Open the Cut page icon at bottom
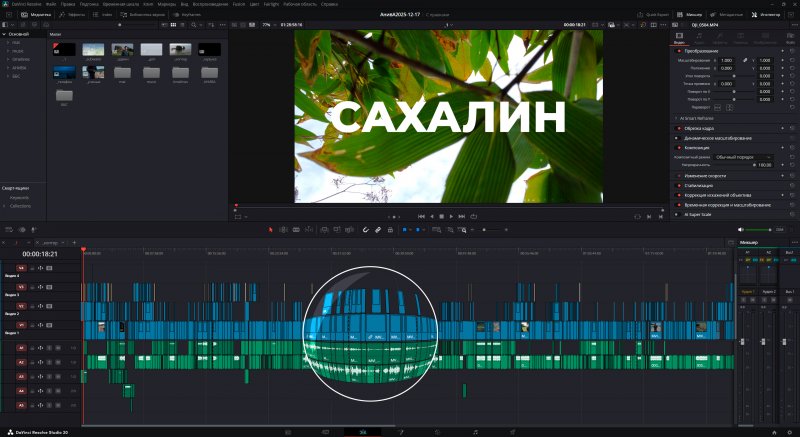This screenshot has height=437, width=800. (325, 432)
